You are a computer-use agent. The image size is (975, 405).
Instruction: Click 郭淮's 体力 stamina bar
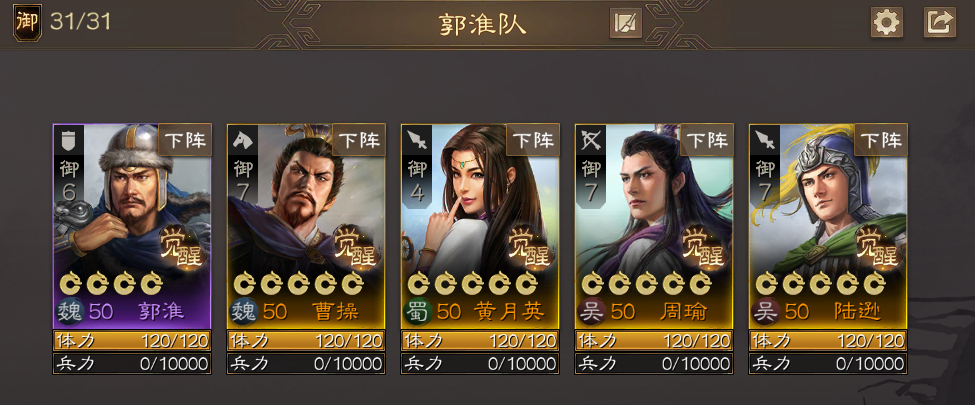(132, 340)
